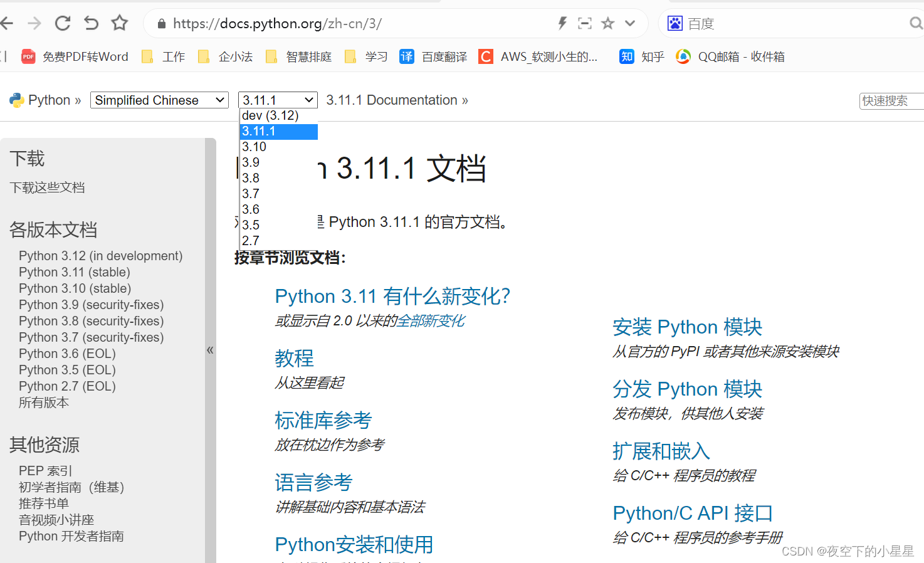Image resolution: width=924 pixels, height=563 pixels.
Task: Open Python 2.7 (EOL) link
Action: [68, 386]
